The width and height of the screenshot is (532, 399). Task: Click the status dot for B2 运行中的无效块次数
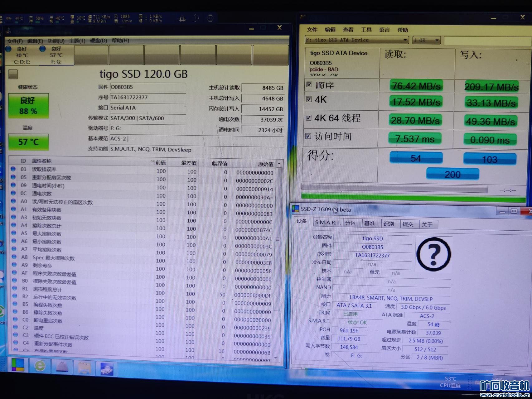pos(15,296)
